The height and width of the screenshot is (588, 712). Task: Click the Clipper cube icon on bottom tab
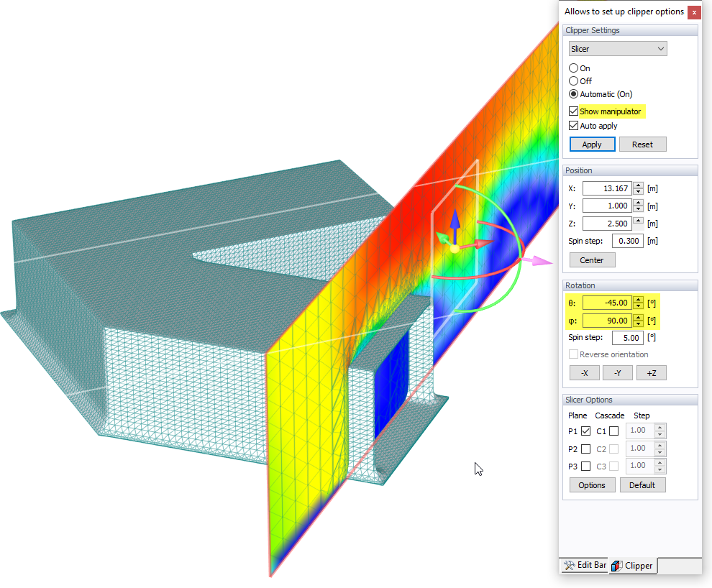pos(616,566)
